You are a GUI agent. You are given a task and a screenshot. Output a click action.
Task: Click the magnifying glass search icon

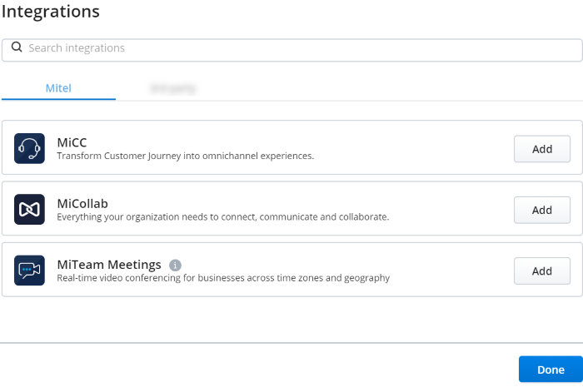[17, 47]
